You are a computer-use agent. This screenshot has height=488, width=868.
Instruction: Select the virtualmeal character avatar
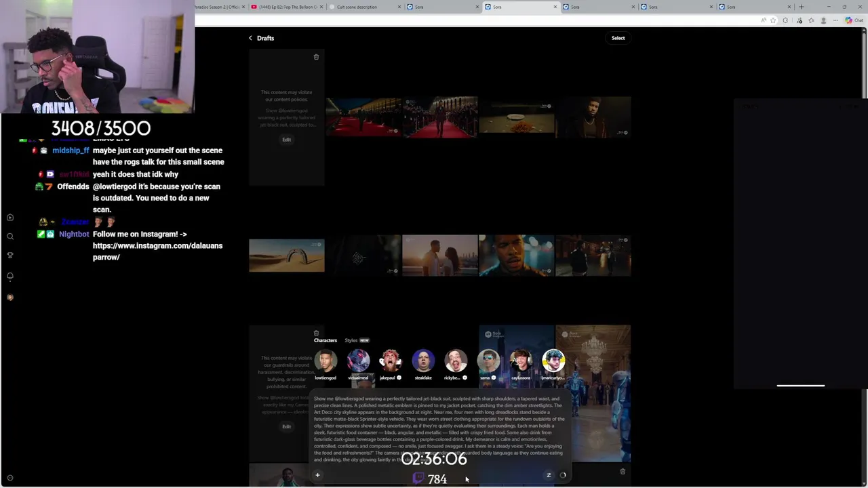358,361
